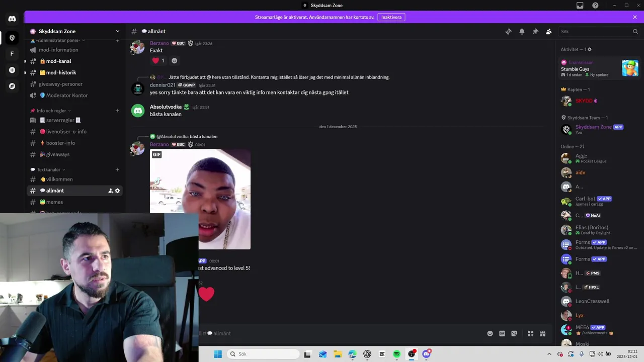Show hidden system tray icons chevron

549,354
